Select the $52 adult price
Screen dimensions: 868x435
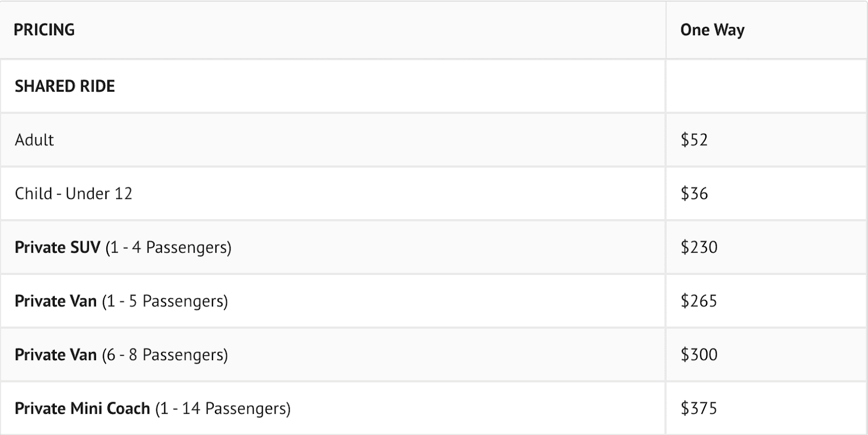point(694,140)
